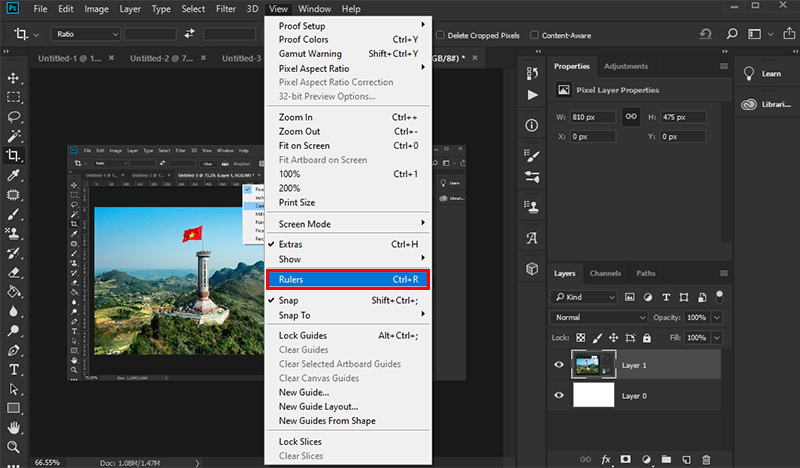Open the Ratio preset dropdown
The image size is (800, 468).
pyautogui.click(x=86, y=34)
